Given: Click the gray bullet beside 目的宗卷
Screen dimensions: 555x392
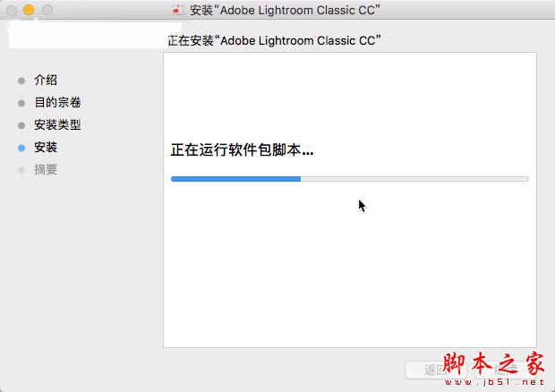Looking at the screenshot, I should tap(21, 103).
